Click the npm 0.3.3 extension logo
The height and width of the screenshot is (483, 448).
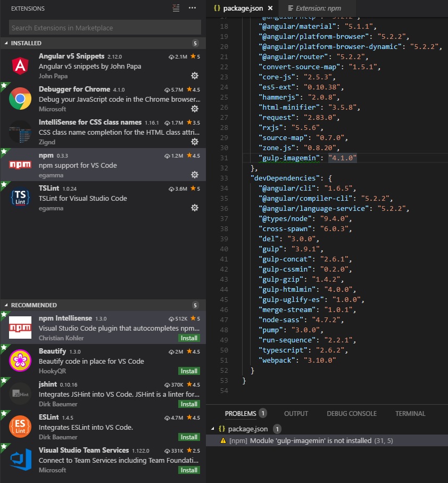20,165
